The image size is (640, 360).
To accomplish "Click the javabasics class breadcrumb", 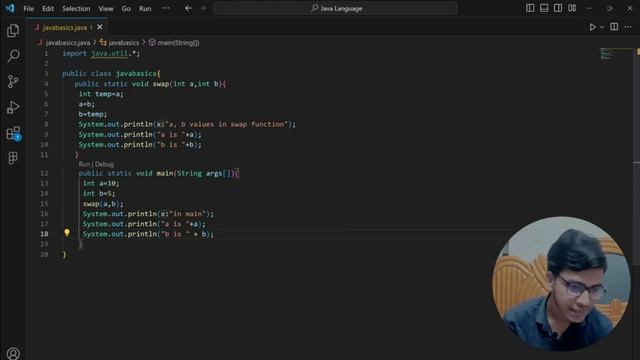I will pos(119,42).
